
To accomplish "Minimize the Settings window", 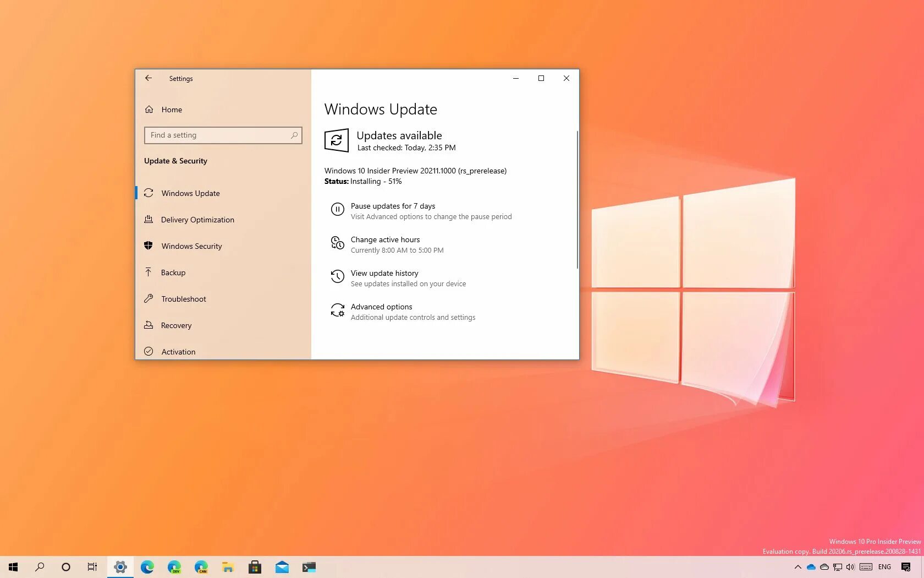I will coord(516,78).
